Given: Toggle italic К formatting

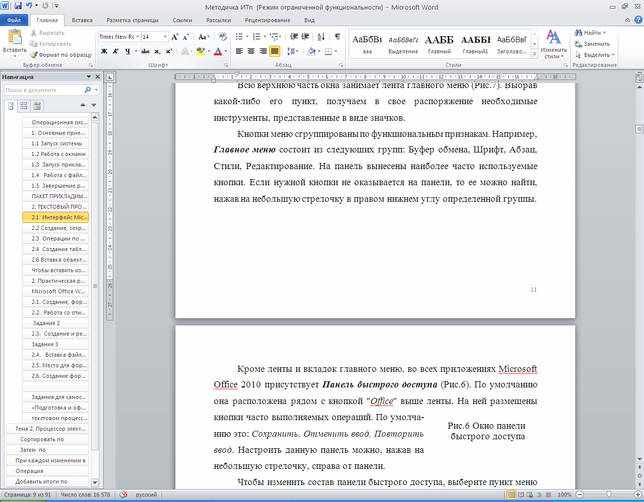Looking at the screenshot, I should tap(116, 52).
